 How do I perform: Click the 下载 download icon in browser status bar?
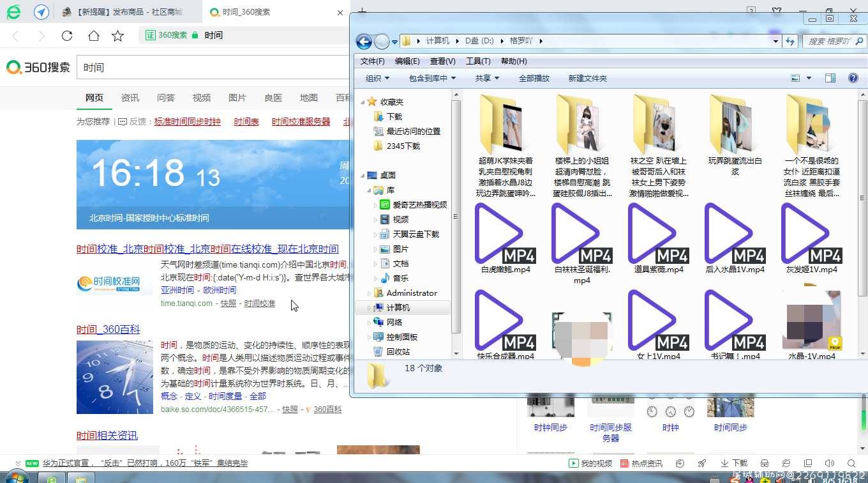(x=734, y=463)
